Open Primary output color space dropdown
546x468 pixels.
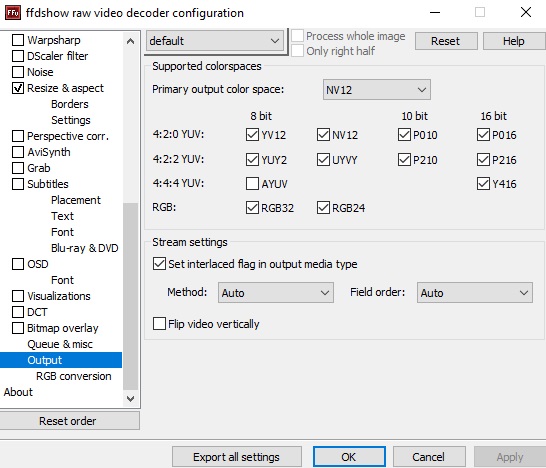[x=376, y=90]
